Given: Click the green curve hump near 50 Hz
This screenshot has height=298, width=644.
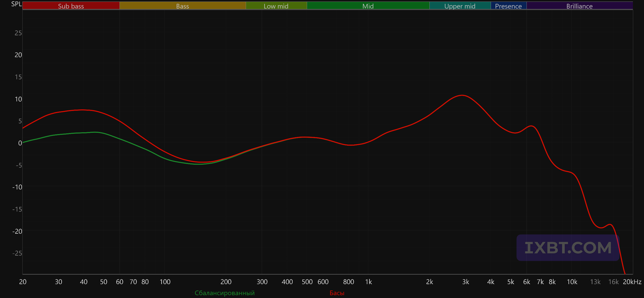Looking at the screenshot, I should pyautogui.click(x=96, y=132).
